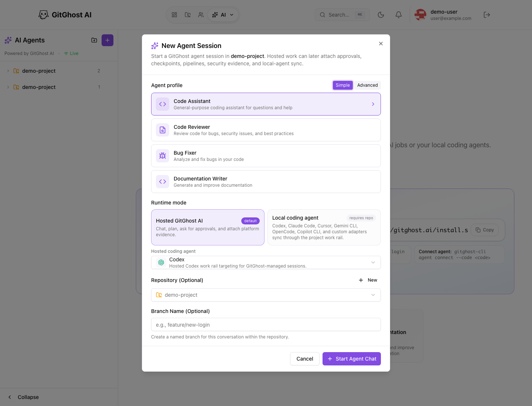Switch to Simple profile mode
The height and width of the screenshot is (406, 532).
(343, 85)
